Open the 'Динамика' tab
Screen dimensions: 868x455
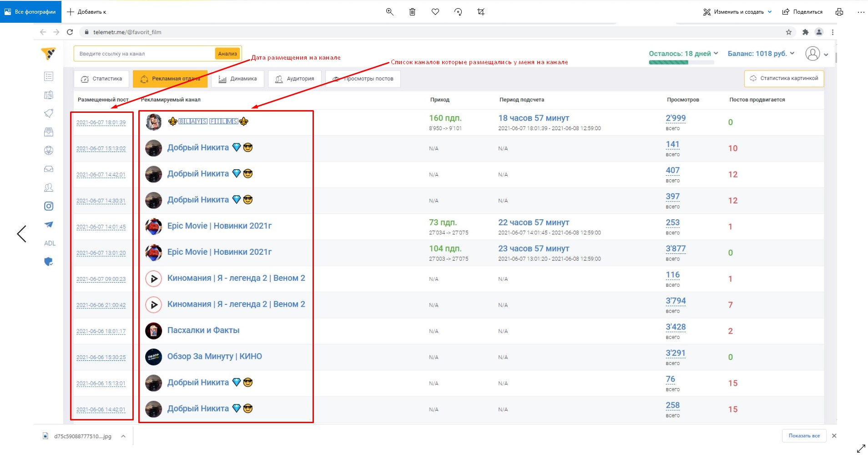pos(237,79)
